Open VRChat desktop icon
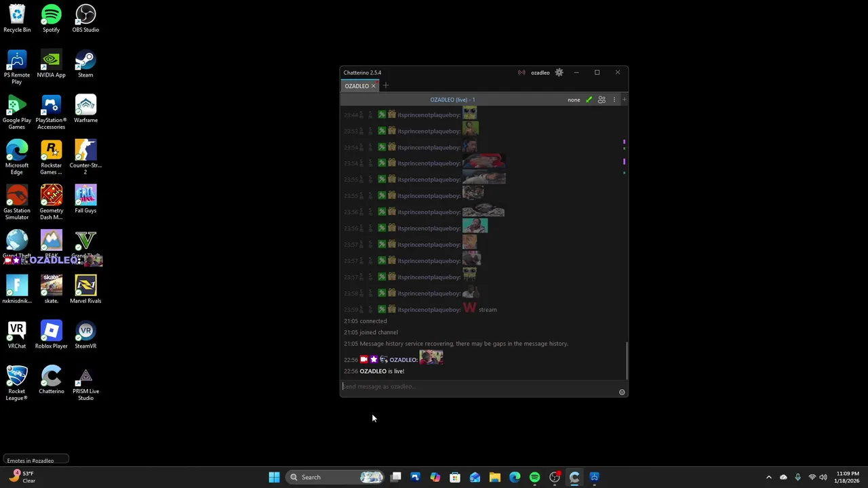Screen dimensions: 868x488 pos(17,335)
